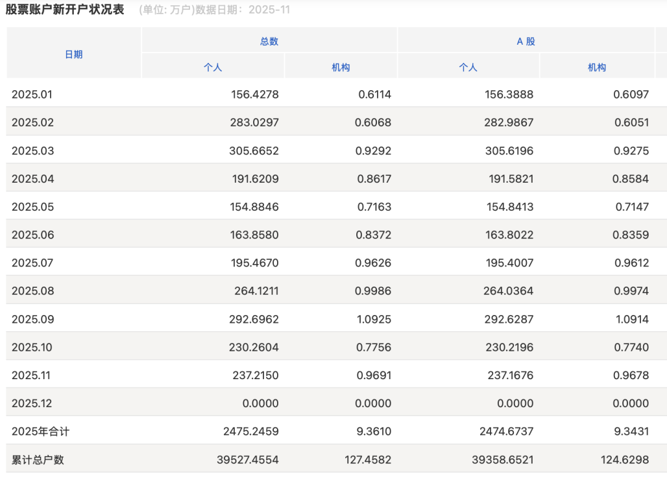Image resolution: width=667 pixels, height=479 pixels.
Task: Click the 日期 column header
Action: [73, 54]
